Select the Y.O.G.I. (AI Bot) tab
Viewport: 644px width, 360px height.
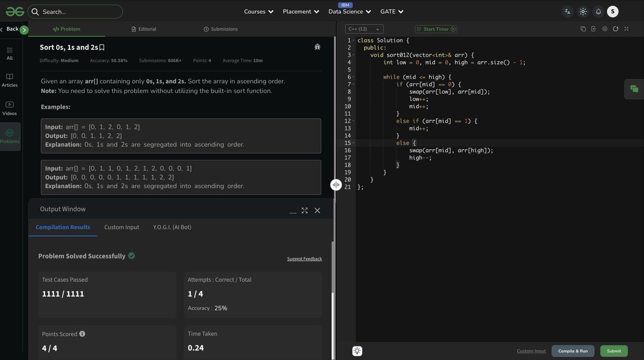click(x=172, y=227)
